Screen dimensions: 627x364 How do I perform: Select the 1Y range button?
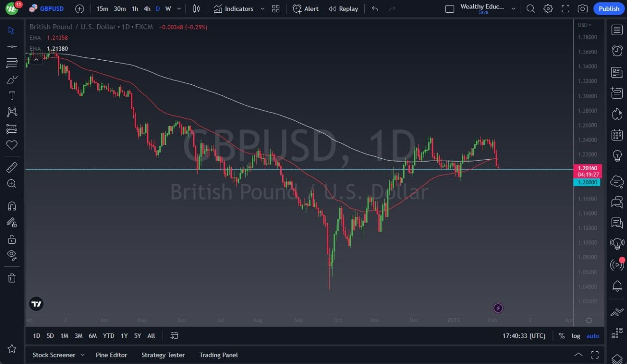click(124, 336)
